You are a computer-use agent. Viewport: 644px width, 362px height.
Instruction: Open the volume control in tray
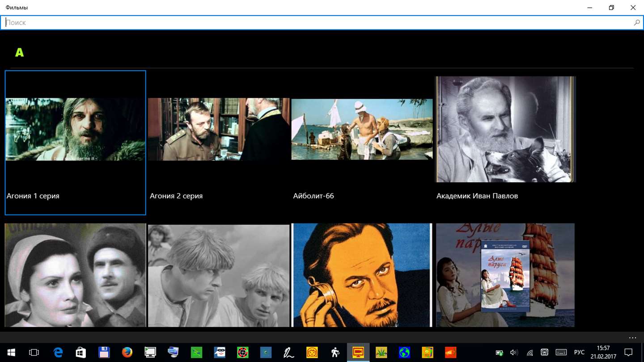(x=514, y=353)
